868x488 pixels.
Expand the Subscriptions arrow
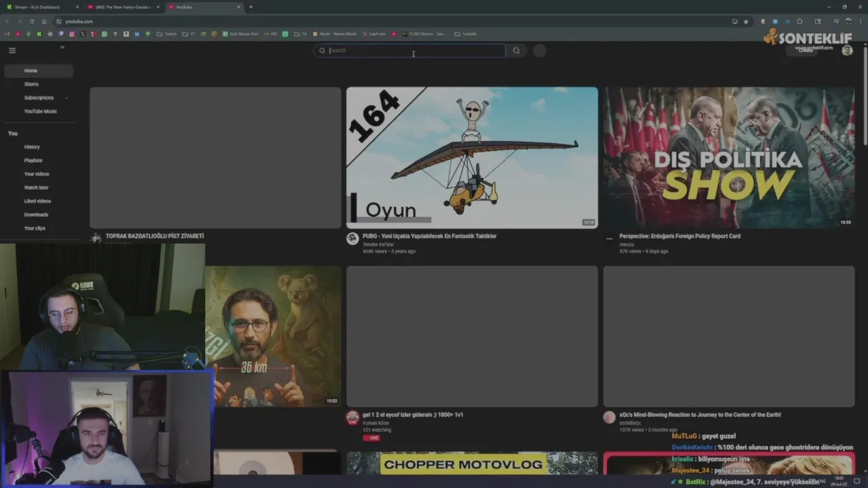(x=66, y=98)
